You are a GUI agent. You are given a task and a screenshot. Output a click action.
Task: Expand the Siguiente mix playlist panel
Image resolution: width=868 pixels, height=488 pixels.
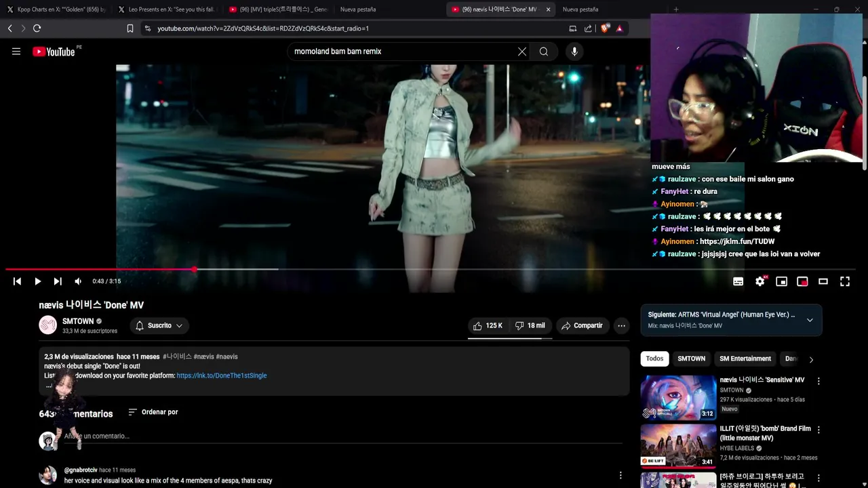[810, 320]
